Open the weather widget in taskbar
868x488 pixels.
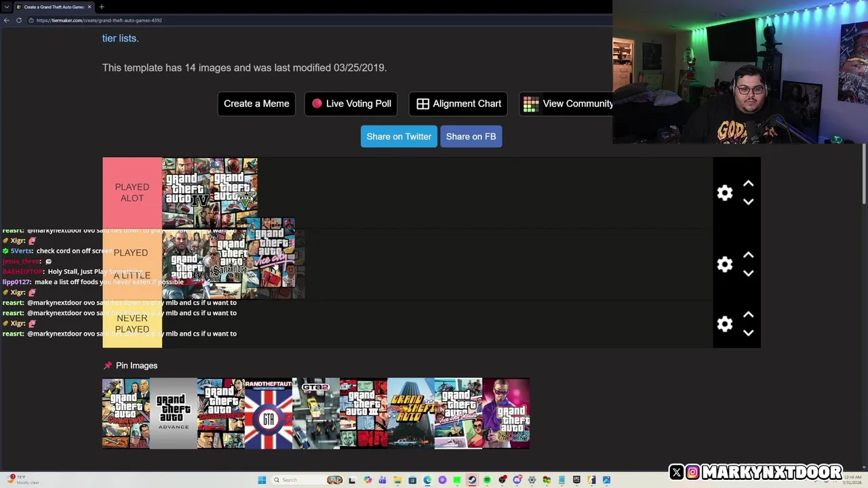[24, 479]
